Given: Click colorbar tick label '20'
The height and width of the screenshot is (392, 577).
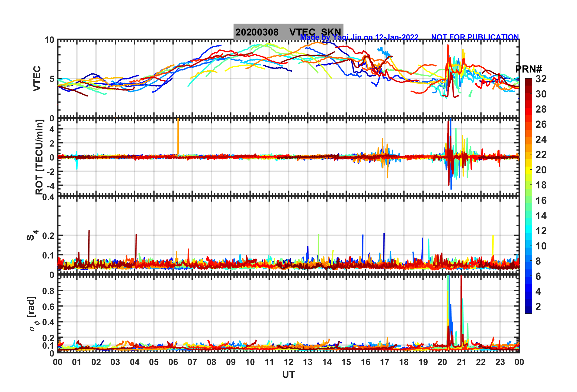Looking at the screenshot, I should point(541,170).
